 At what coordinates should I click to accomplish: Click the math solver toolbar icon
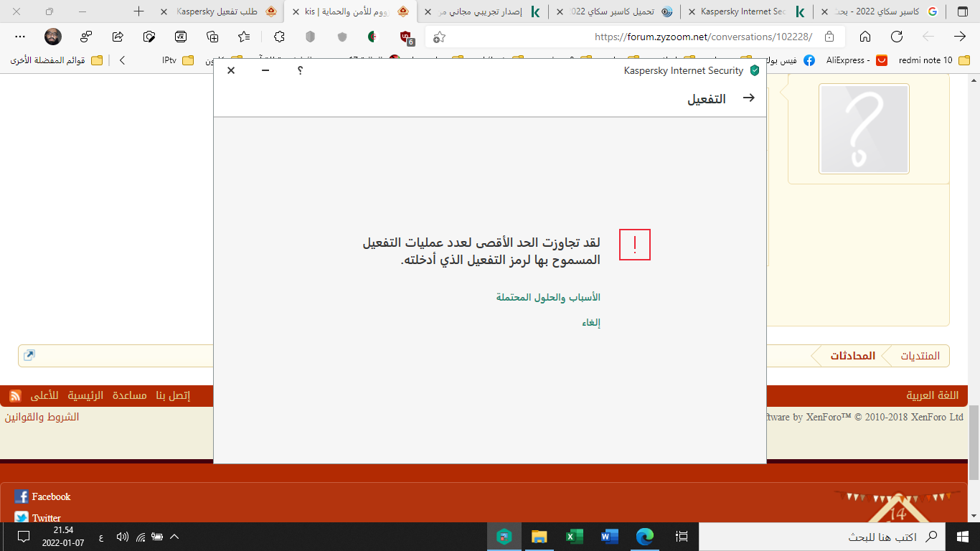(181, 37)
